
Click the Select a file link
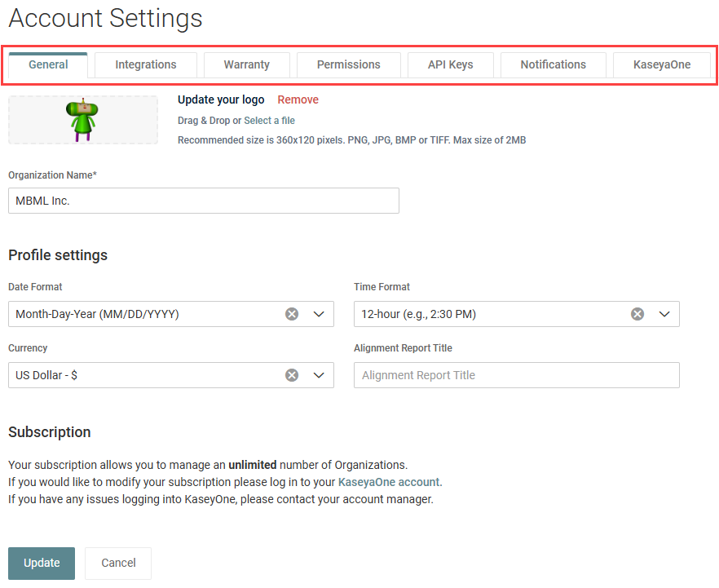[269, 121]
